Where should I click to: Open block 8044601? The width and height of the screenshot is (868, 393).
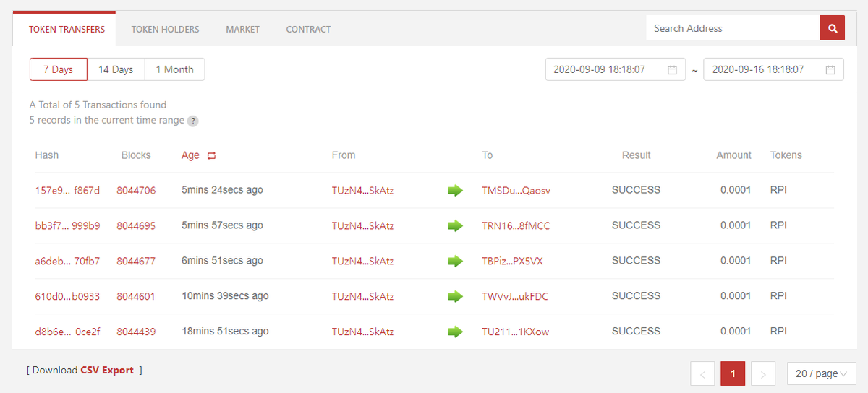click(x=136, y=296)
